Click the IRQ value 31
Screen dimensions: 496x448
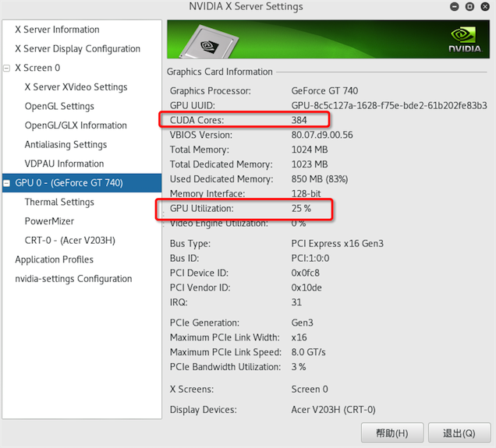pos(296,302)
